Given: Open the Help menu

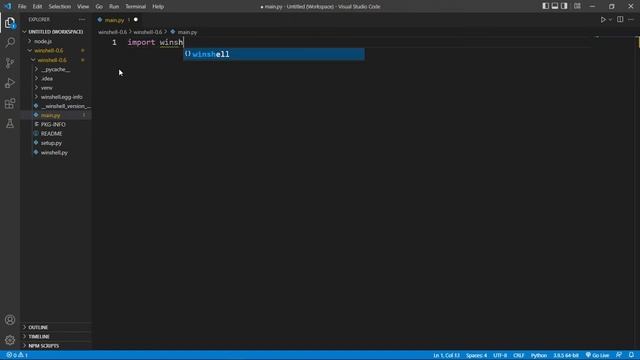Looking at the screenshot, I should point(158,7).
